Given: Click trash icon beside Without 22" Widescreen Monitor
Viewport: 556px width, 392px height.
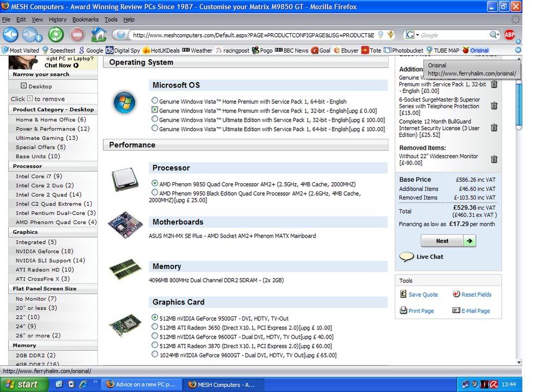Looking at the screenshot, I should pyautogui.click(x=493, y=159).
